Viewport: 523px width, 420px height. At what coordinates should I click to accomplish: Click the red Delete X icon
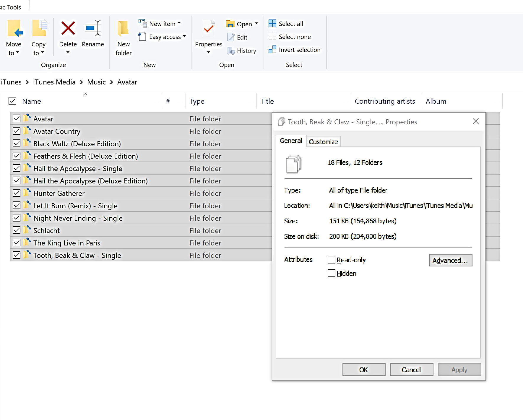[68, 28]
